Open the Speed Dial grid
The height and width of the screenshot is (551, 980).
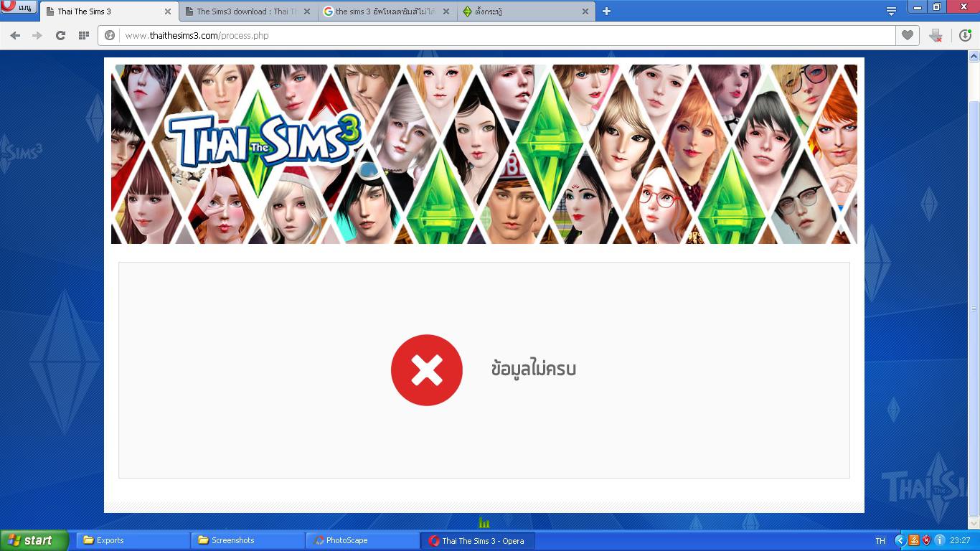pyautogui.click(x=83, y=35)
